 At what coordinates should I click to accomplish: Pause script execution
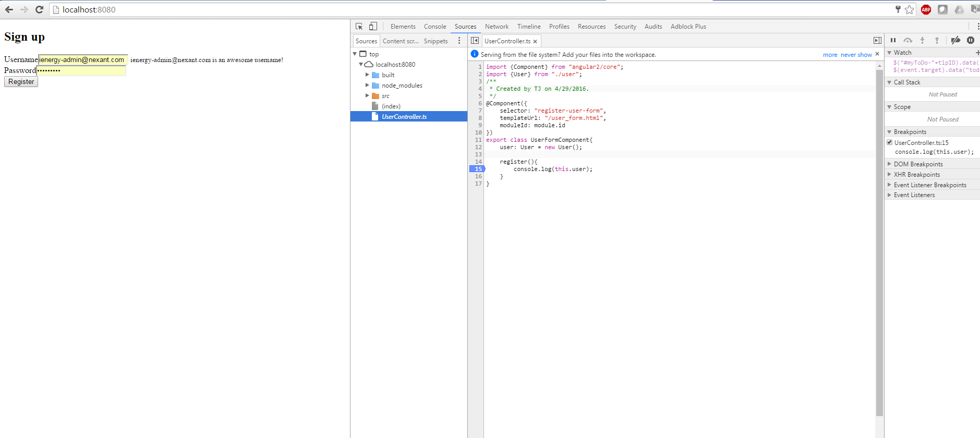(x=893, y=40)
